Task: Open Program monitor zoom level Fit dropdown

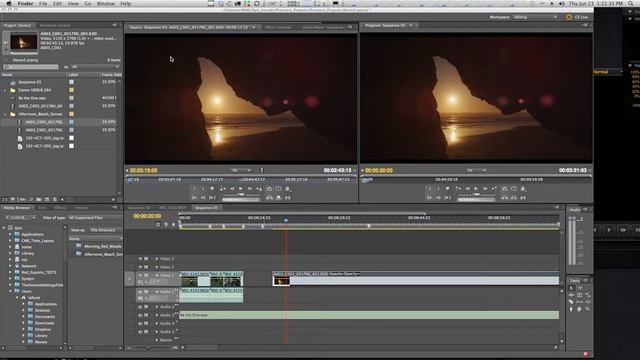Action: click(477, 170)
